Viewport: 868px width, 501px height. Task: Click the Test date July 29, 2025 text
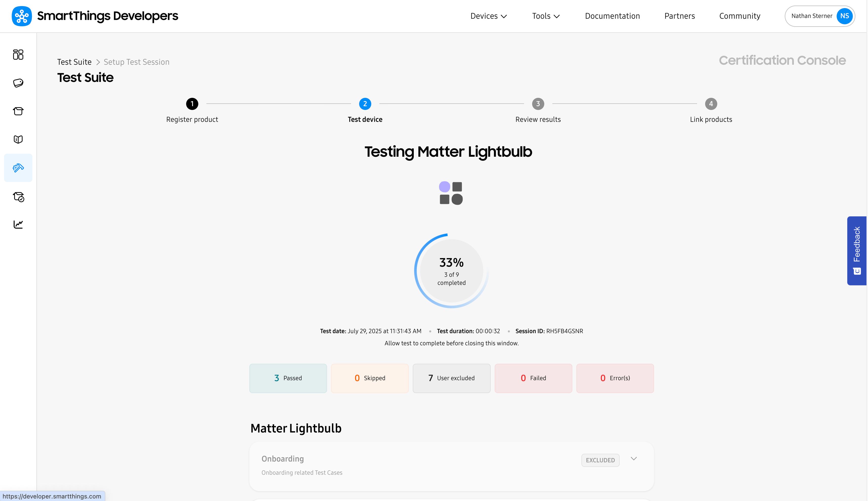[371, 331]
